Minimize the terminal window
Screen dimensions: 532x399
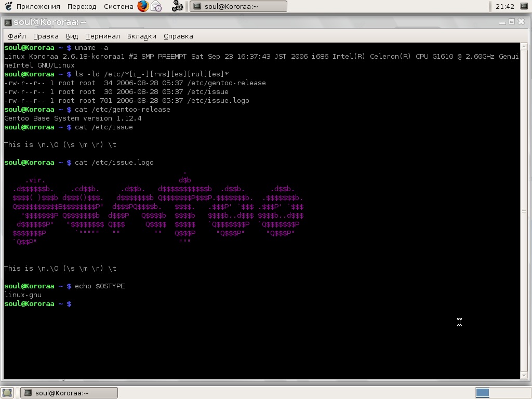pyautogui.click(x=502, y=22)
